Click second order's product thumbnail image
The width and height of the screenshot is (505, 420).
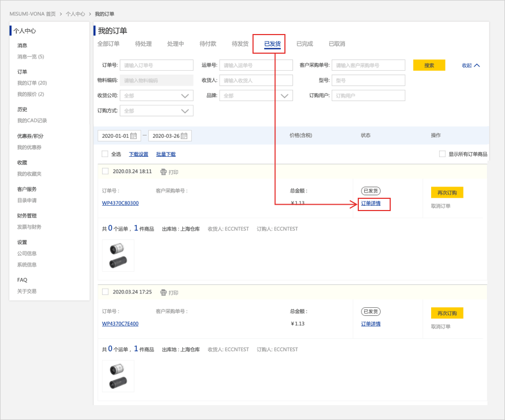click(118, 376)
